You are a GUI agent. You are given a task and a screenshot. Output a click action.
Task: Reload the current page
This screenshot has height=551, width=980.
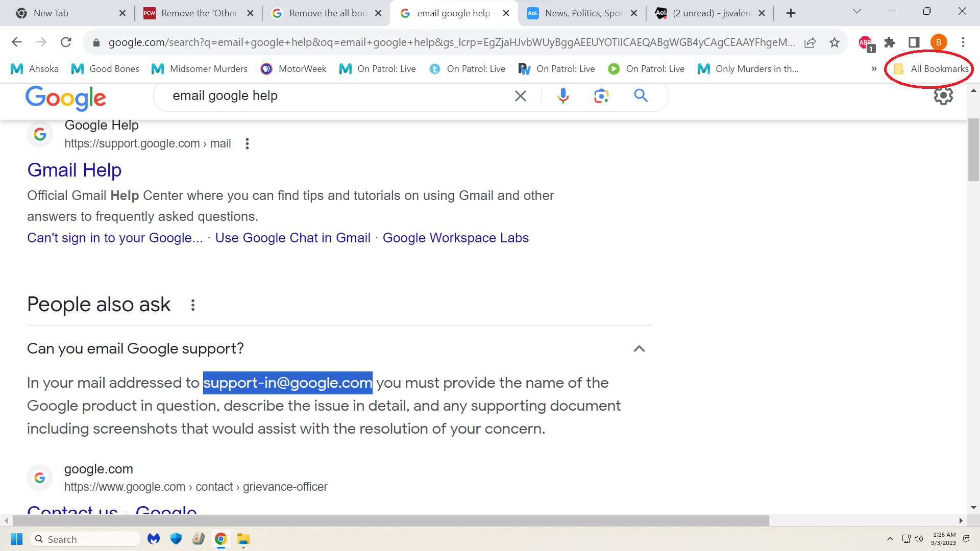(x=66, y=42)
